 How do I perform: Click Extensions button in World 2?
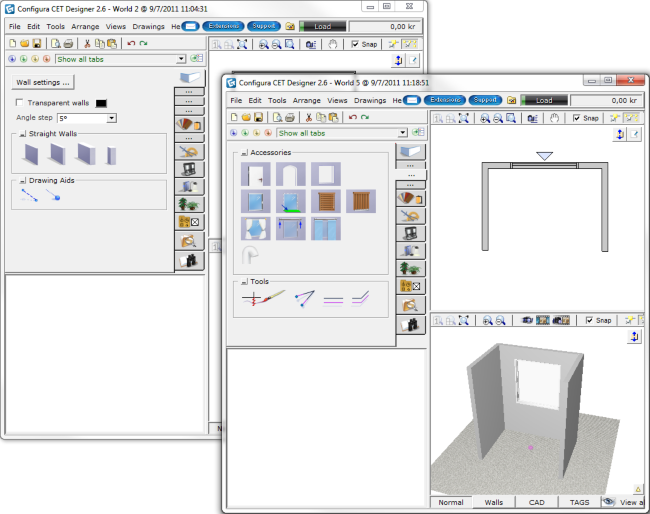click(223, 26)
